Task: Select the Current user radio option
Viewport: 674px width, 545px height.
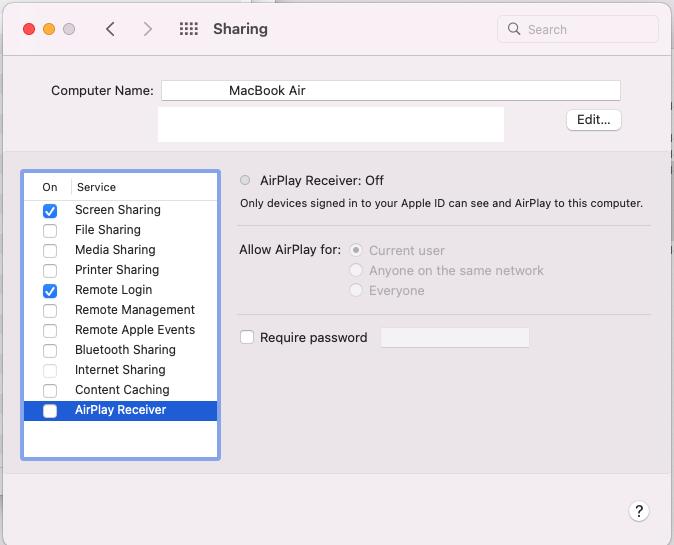Action: 356,250
